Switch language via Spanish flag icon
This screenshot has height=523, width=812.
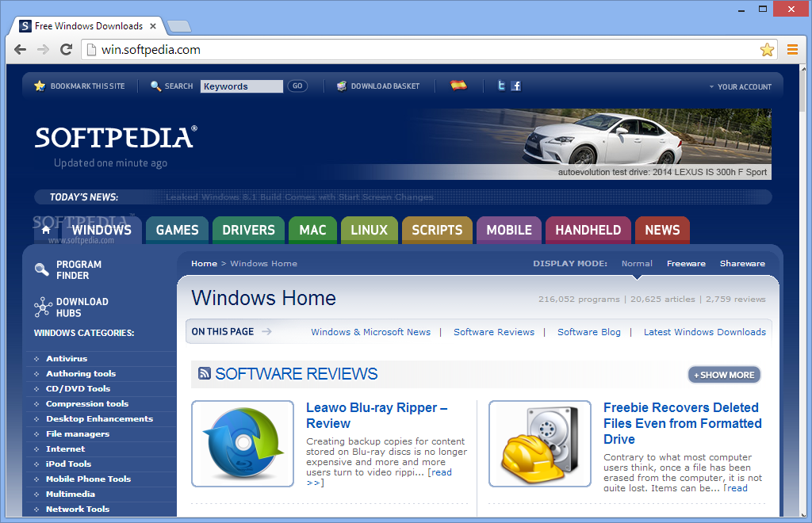(x=458, y=86)
